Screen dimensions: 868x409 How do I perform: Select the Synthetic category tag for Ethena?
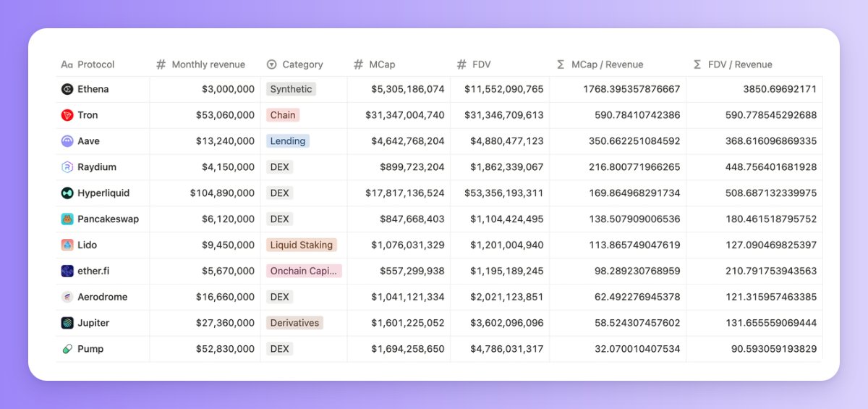[x=292, y=89]
